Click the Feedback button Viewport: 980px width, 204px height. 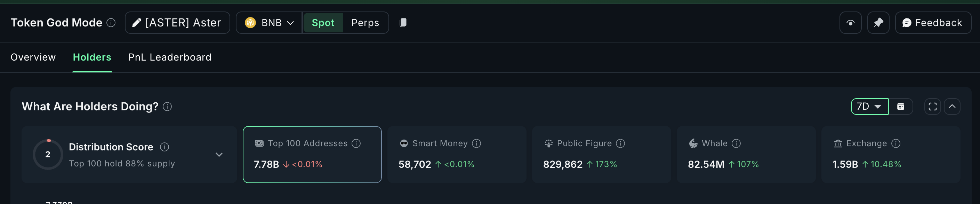(x=933, y=23)
